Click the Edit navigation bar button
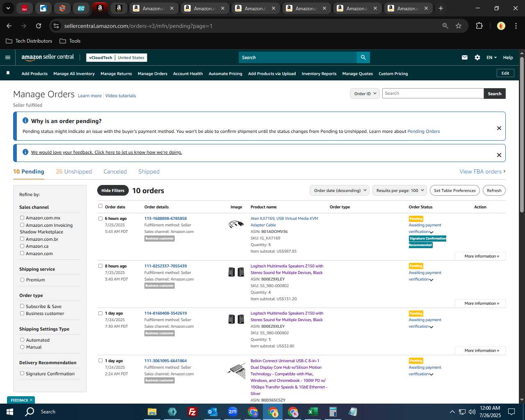 pyautogui.click(x=505, y=73)
